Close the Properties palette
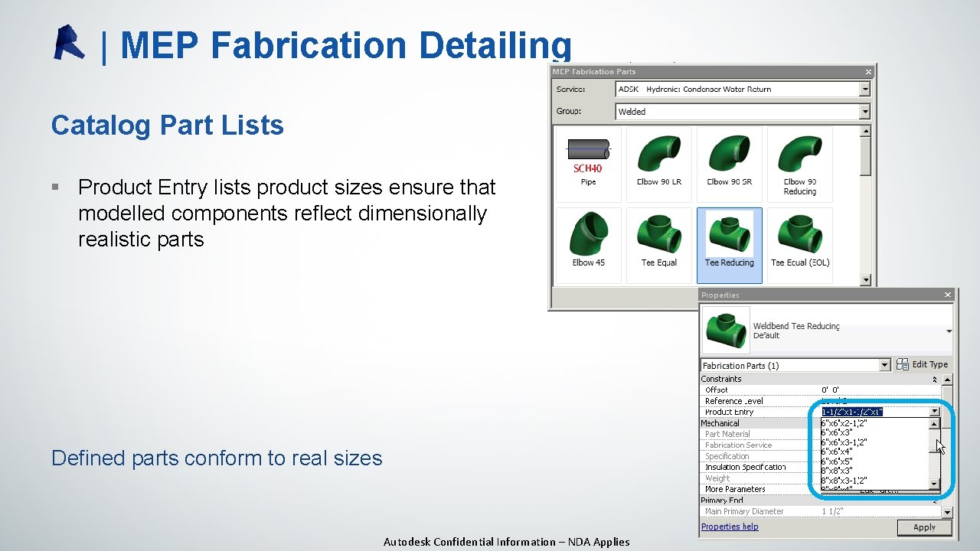The width and height of the screenshot is (980, 551). point(947,295)
